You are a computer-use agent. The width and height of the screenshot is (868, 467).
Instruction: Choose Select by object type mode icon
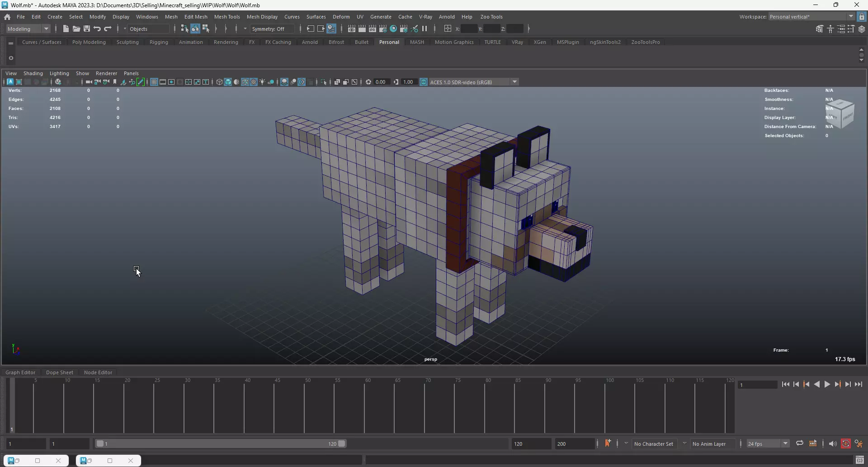click(x=195, y=29)
